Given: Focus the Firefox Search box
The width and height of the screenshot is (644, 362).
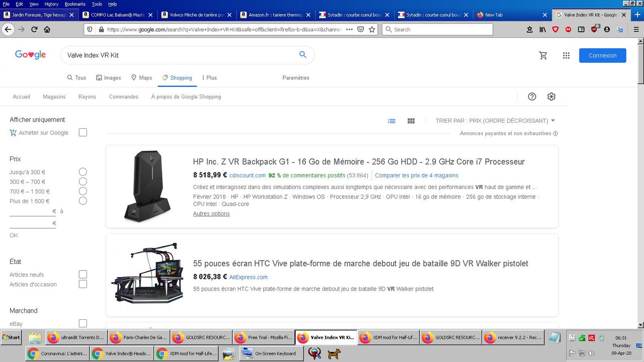Looking at the screenshot, I should 437,29.
